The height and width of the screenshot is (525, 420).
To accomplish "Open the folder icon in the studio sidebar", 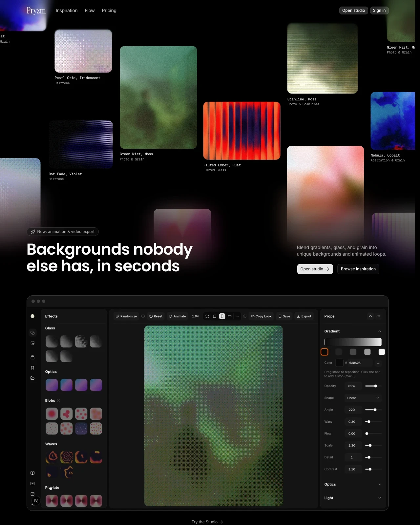I will pos(32,378).
